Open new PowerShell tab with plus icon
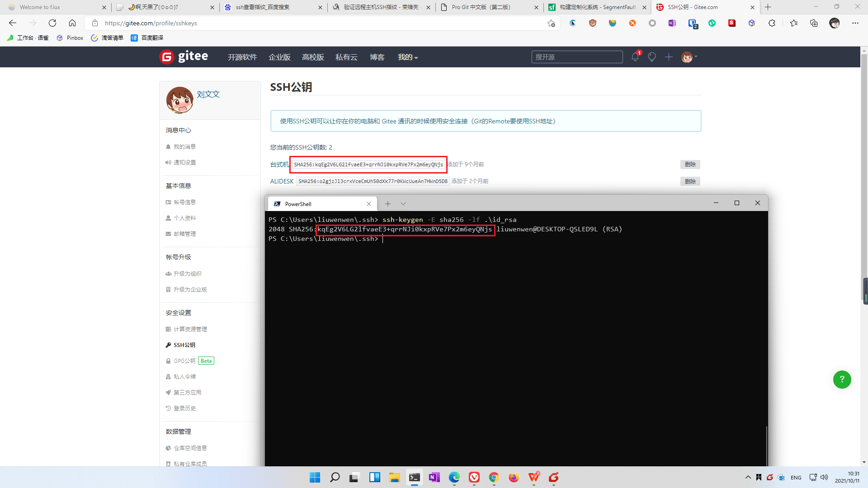Viewport: 868px width, 488px height. click(x=387, y=204)
